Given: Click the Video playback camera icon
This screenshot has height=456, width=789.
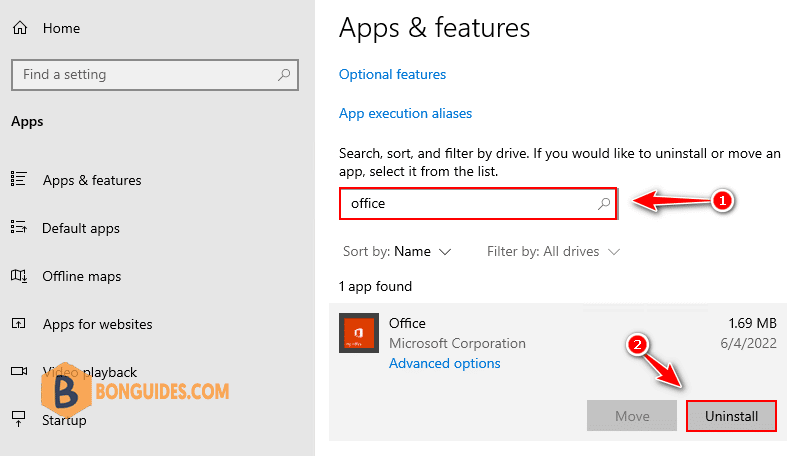Looking at the screenshot, I should [19, 371].
